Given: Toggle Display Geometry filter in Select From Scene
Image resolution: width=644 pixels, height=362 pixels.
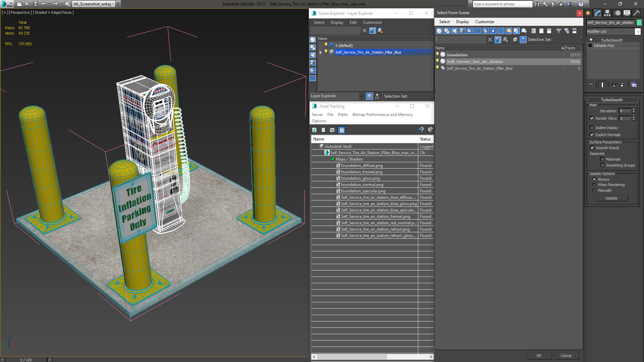Looking at the screenshot, I should 439,31.
